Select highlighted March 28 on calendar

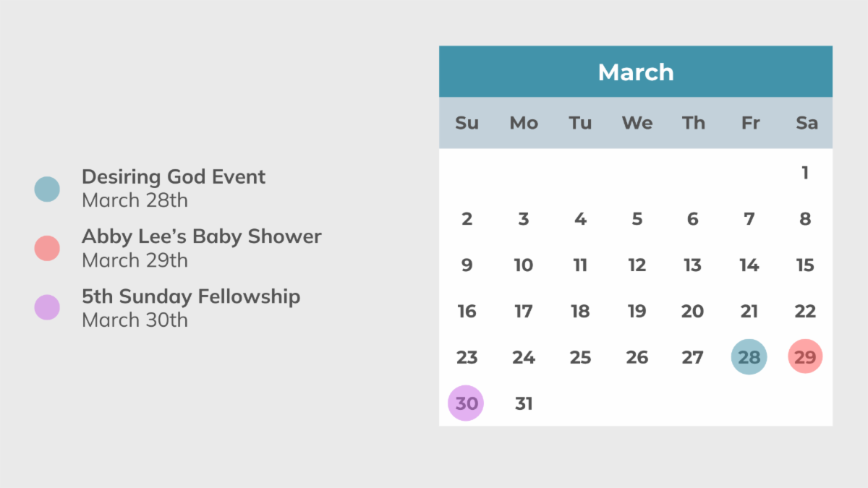click(x=749, y=357)
